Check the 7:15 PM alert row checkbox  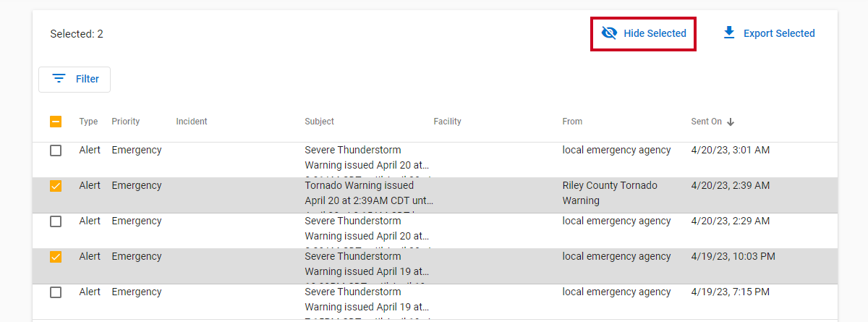[56, 292]
